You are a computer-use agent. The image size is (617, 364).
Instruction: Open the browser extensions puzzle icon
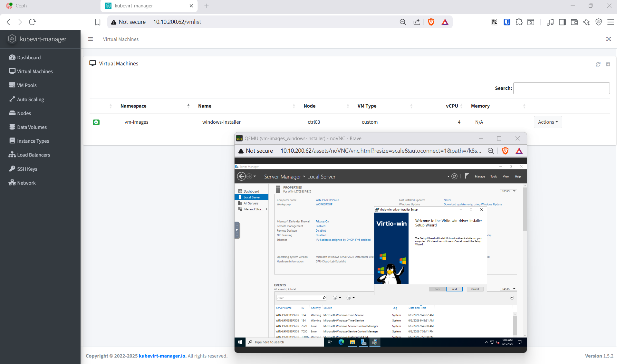519,22
